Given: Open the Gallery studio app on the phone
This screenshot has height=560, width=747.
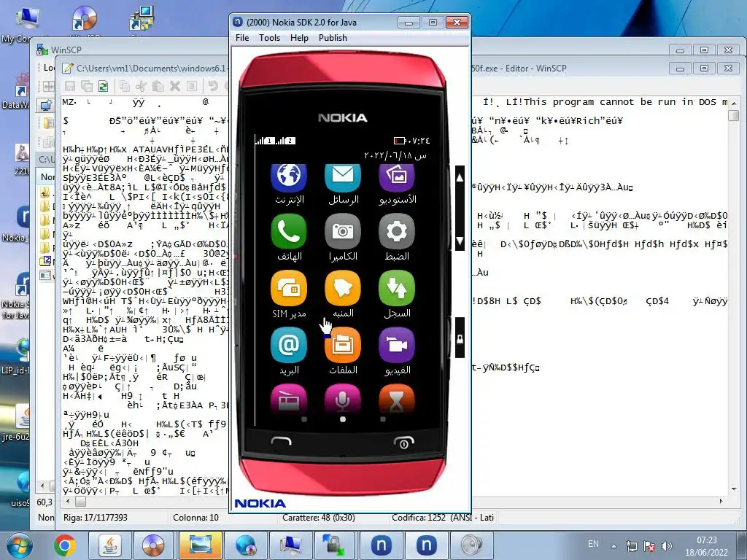Looking at the screenshot, I should [x=397, y=176].
